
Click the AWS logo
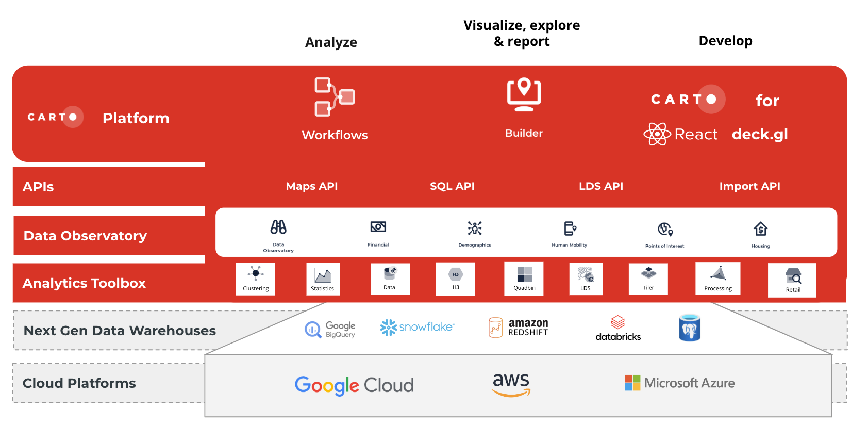click(x=511, y=384)
